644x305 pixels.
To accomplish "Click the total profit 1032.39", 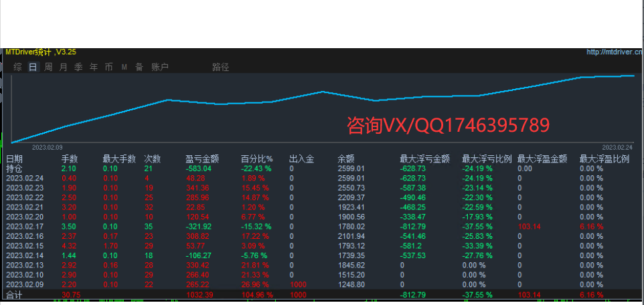I will [x=199, y=295].
